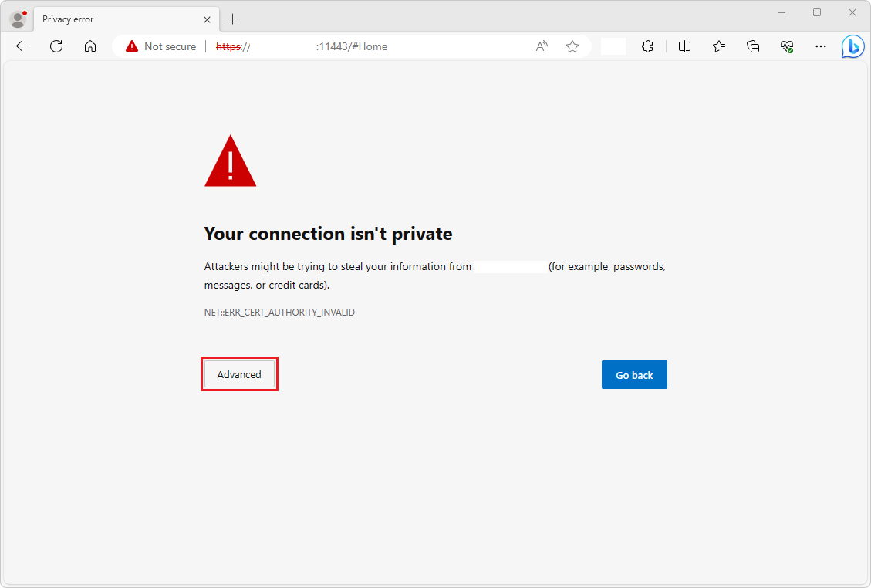Close the Privacy error tab
871x588 pixels.
click(x=206, y=19)
